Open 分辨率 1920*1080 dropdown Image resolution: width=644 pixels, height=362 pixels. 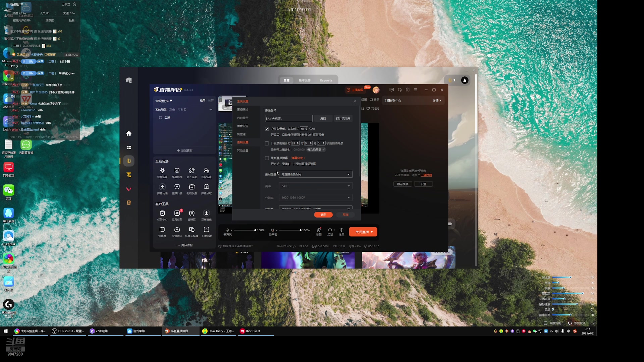[x=316, y=198]
